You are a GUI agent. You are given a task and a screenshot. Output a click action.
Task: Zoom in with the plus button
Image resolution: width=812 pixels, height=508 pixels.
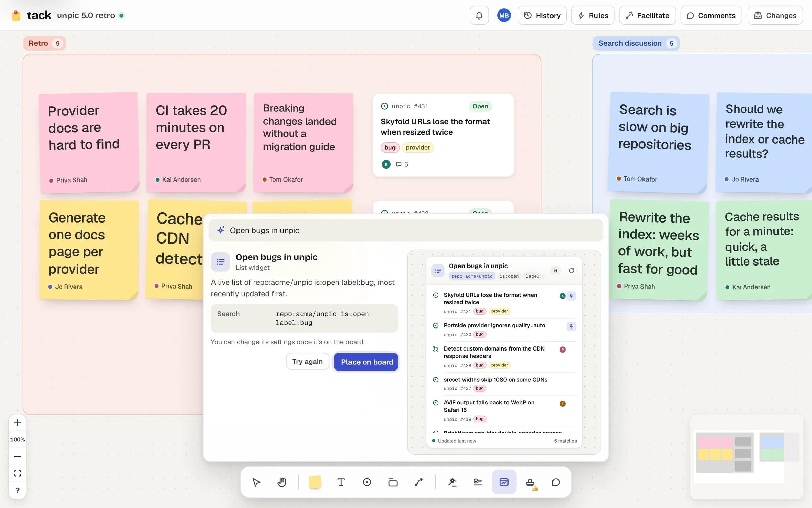click(x=18, y=423)
